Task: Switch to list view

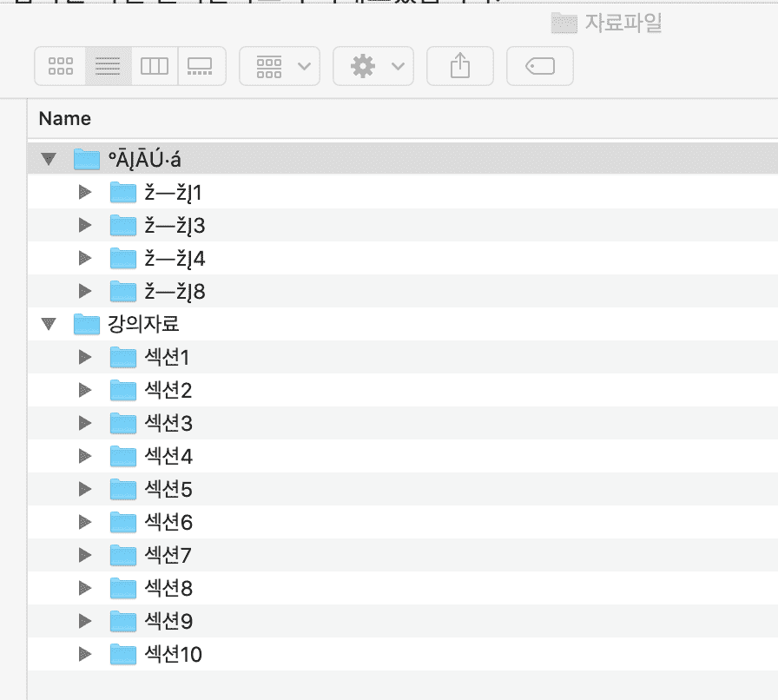Action: (x=109, y=66)
